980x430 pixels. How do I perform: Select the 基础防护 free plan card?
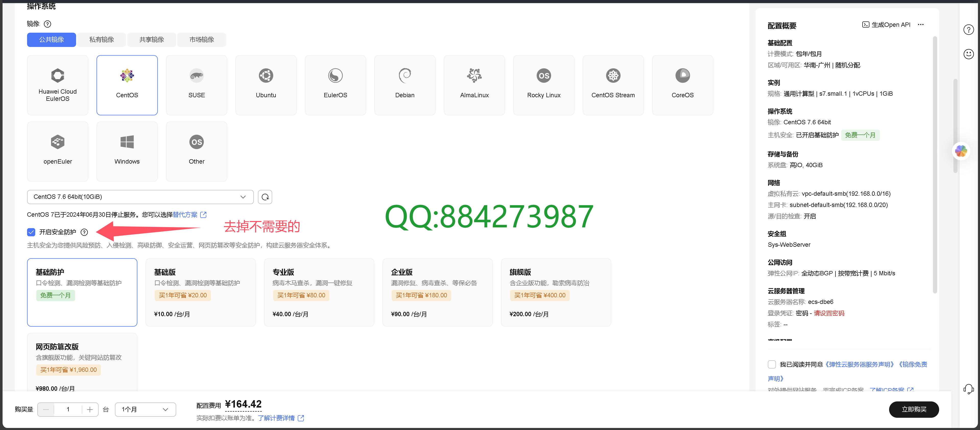[x=82, y=292]
